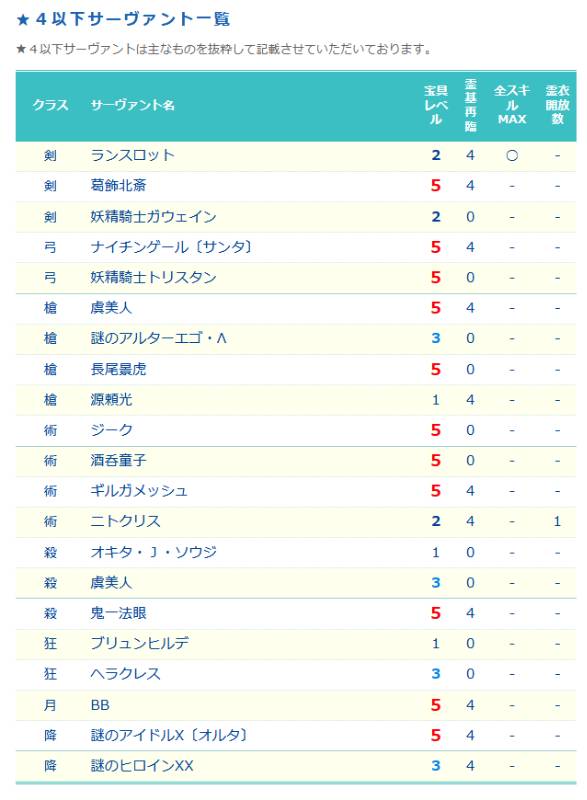Select オキタ・J・ソウジ in the table
The height and width of the screenshot is (800, 587).
click(154, 552)
